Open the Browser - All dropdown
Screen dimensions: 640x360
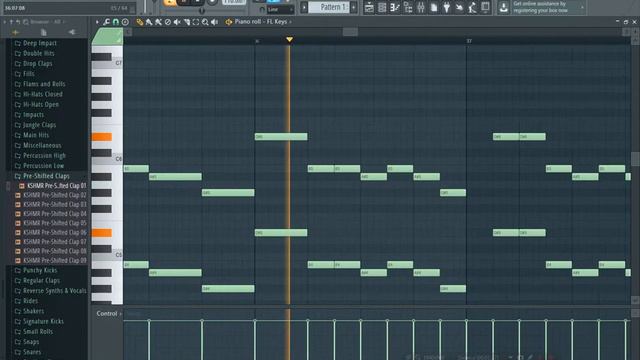click(48, 22)
